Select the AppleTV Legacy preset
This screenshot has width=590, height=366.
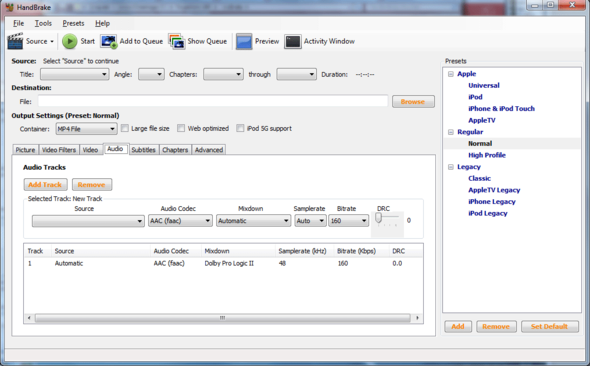[x=494, y=190]
